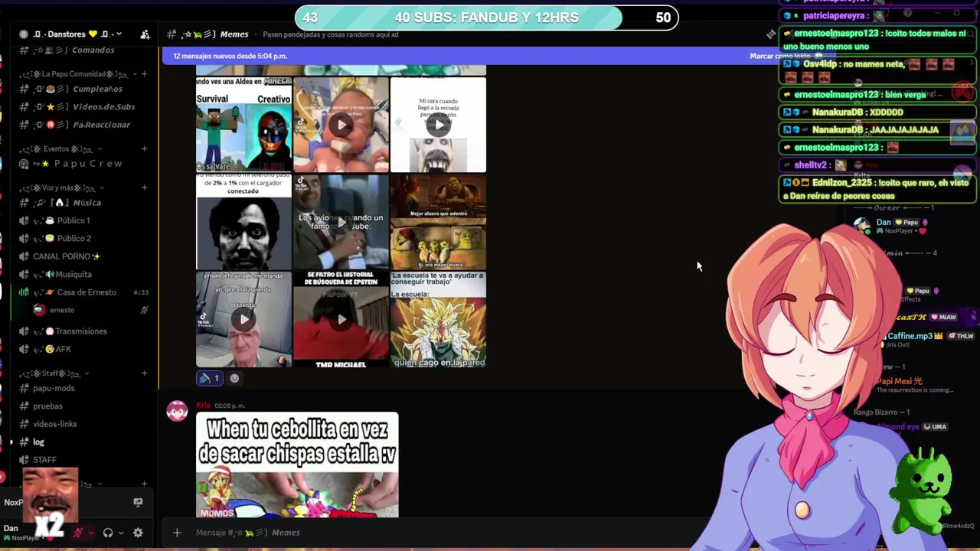Open the headphones output options arrow
980x551 pixels.
pyautogui.click(x=121, y=533)
